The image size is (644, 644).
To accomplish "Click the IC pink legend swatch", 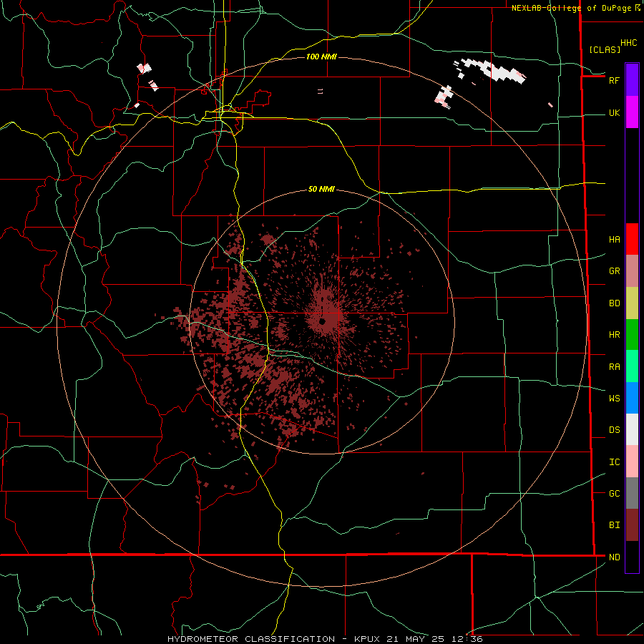I will 632,462.
